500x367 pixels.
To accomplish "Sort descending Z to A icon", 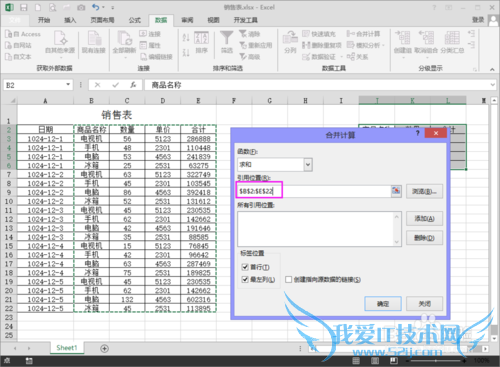I will coord(186,52).
